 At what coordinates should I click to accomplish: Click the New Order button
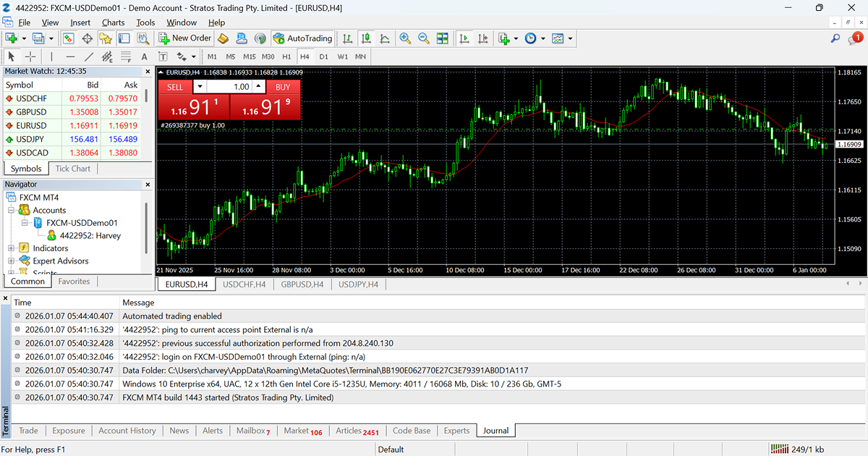185,38
